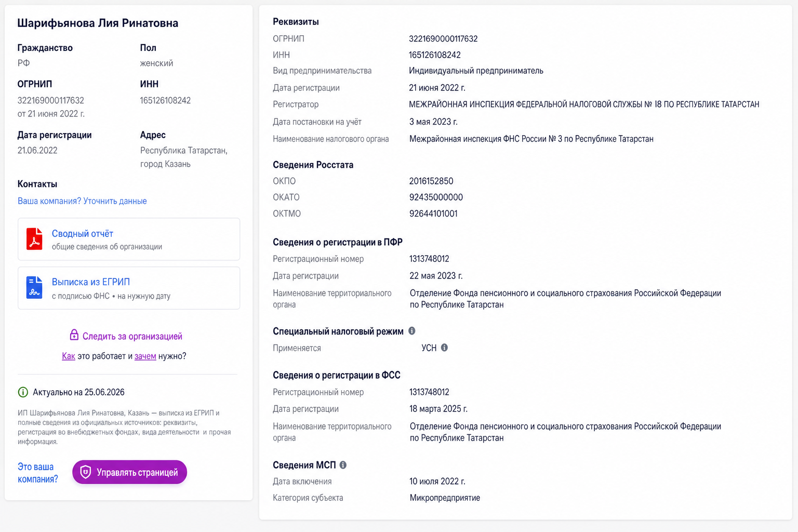This screenshot has height=532, width=798.
Task: Click Ваша компания? Уточнить данные link
Action: pyautogui.click(x=82, y=201)
